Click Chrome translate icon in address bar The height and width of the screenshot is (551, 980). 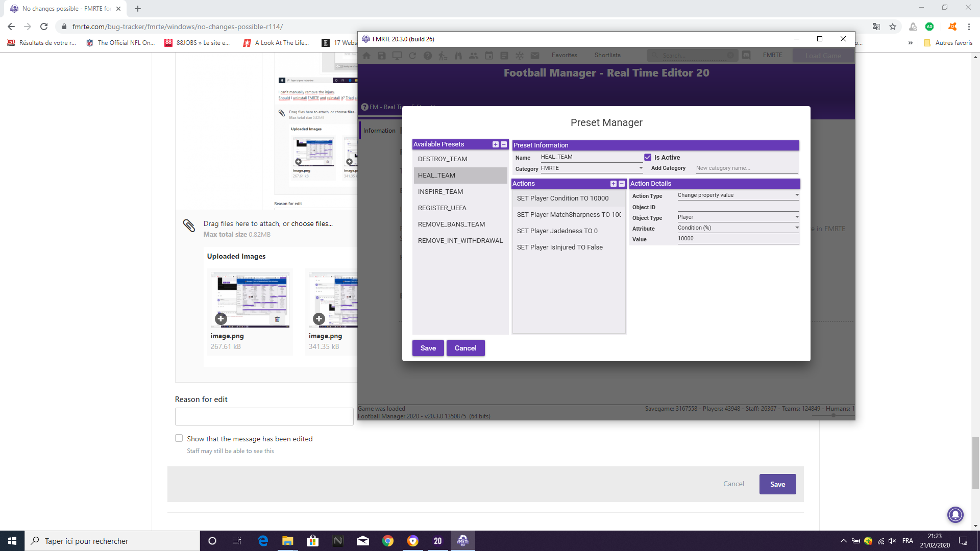876,27
